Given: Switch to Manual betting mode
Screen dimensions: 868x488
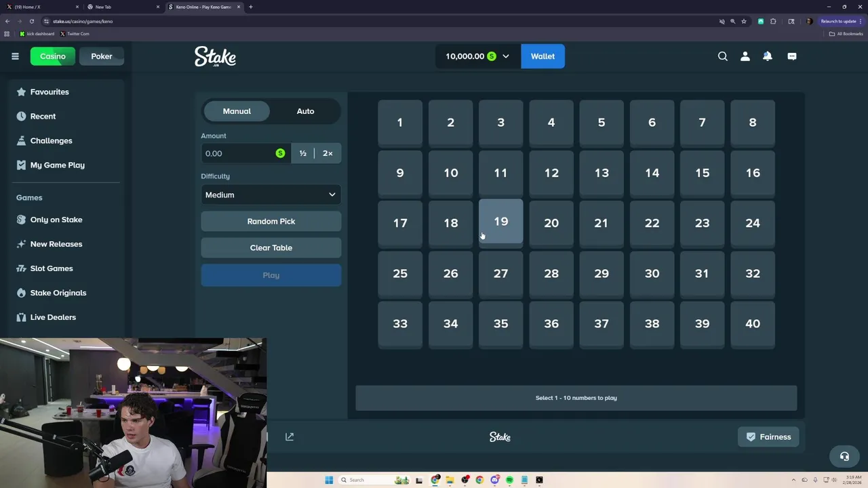Looking at the screenshot, I should click(237, 111).
